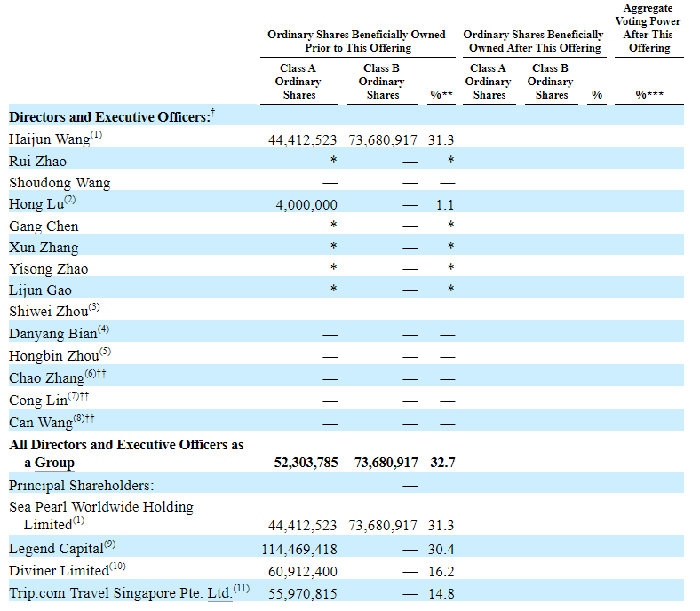The height and width of the screenshot is (611, 700).
Task: Click the Principal Shareholders row label
Action: pyautogui.click(x=81, y=485)
